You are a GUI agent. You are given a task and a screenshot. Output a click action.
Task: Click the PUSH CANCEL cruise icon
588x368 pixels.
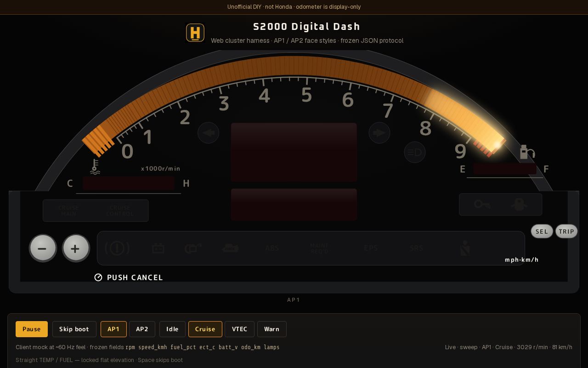(98, 277)
